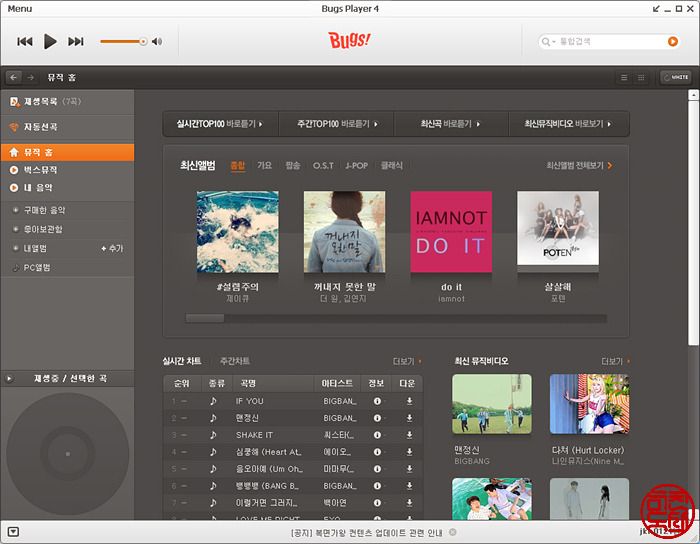The image size is (700, 544).
Task: Open 내앨범 in sidebar
Action: (35, 249)
